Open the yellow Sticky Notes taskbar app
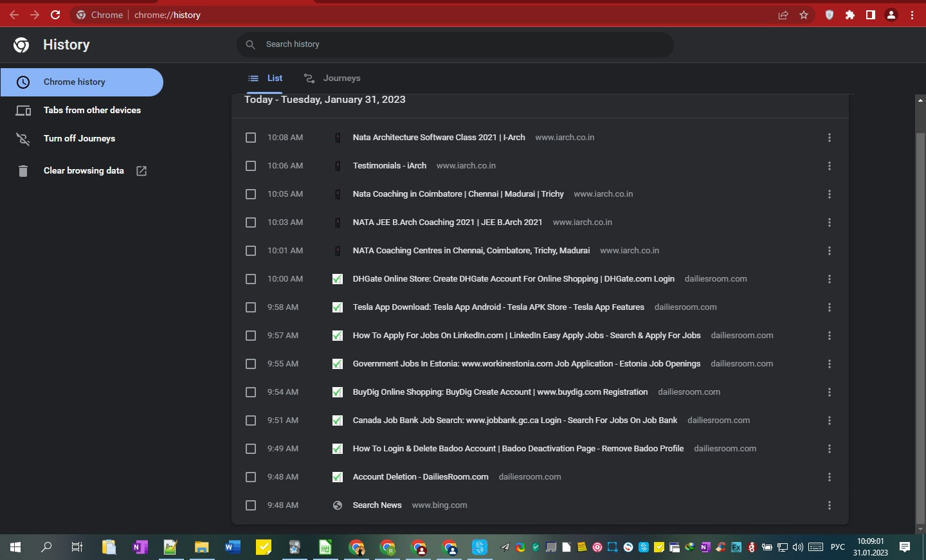926x560 pixels. (264, 547)
